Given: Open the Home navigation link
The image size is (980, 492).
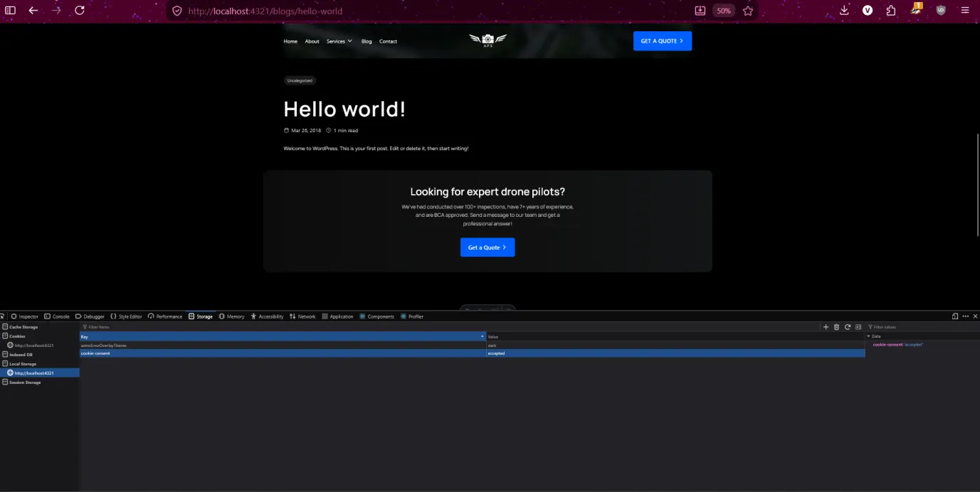Looking at the screenshot, I should (290, 41).
